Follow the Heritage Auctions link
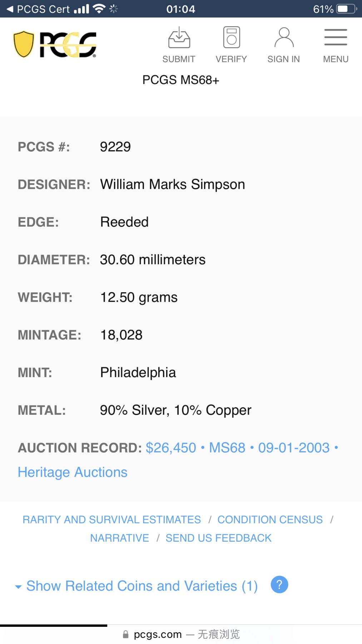The width and height of the screenshot is (362, 644). [73, 472]
